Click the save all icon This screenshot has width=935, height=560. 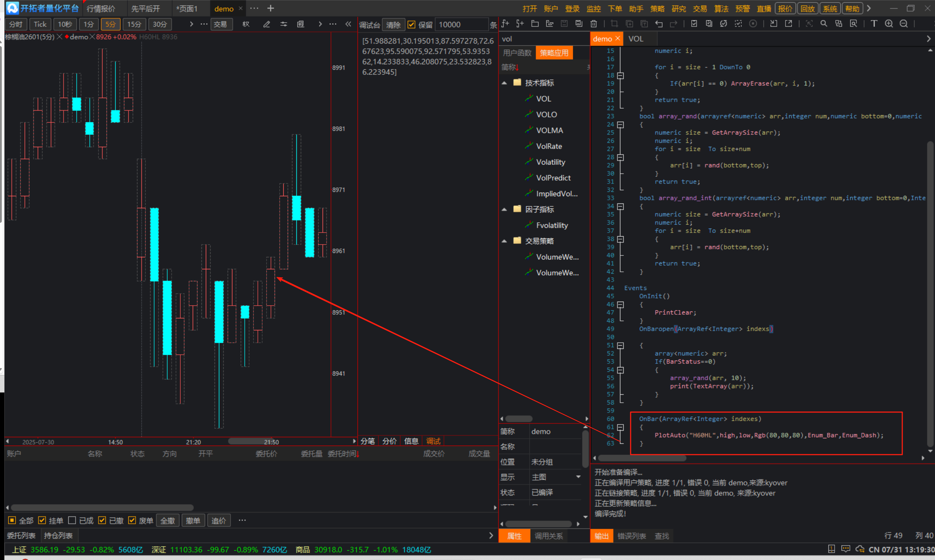click(x=579, y=24)
